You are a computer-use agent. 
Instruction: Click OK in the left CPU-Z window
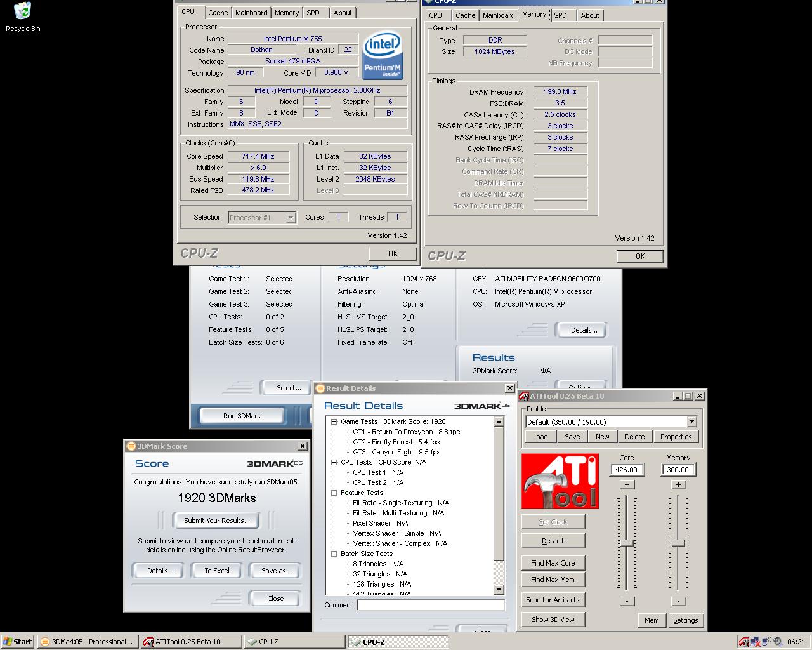[x=393, y=253]
